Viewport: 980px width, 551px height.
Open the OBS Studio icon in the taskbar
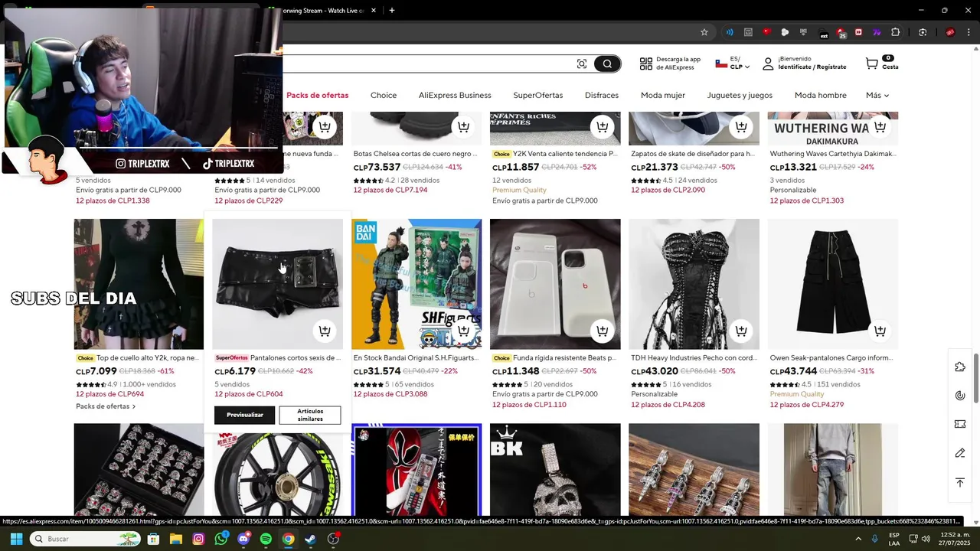[333, 539]
